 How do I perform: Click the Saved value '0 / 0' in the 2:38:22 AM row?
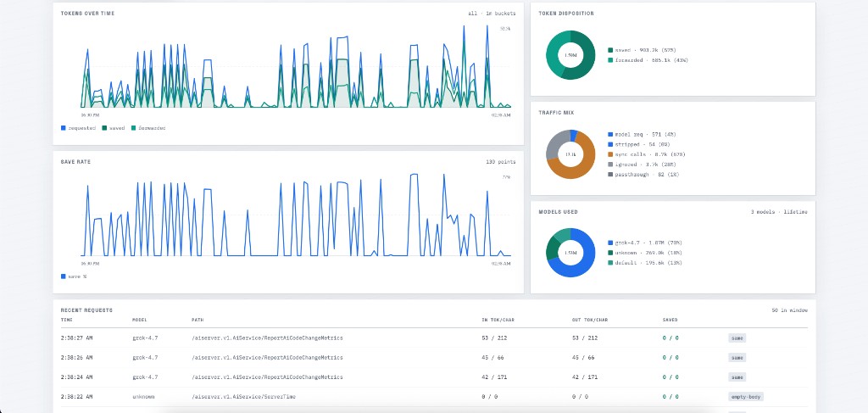(x=671, y=397)
